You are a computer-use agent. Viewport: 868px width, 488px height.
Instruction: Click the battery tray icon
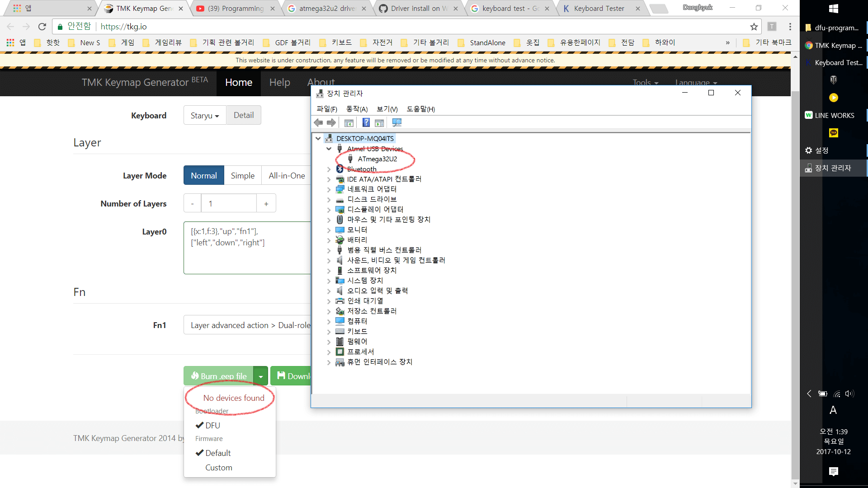pyautogui.click(x=823, y=394)
